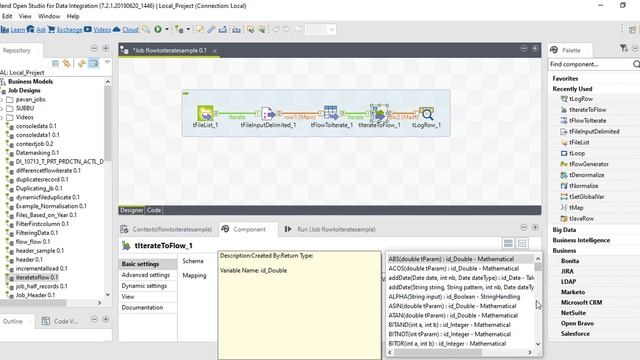Click the tFileList icon in the palette
Image resolution: width=640 pixels, height=360 pixels.
click(x=564, y=142)
